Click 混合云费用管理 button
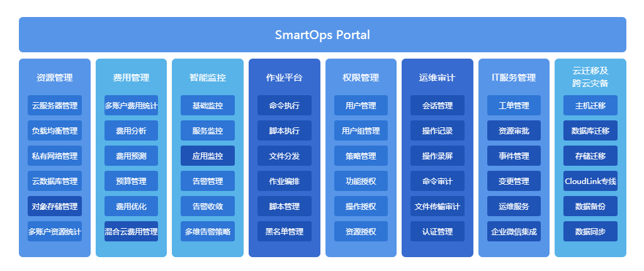 [x=131, y=231]
